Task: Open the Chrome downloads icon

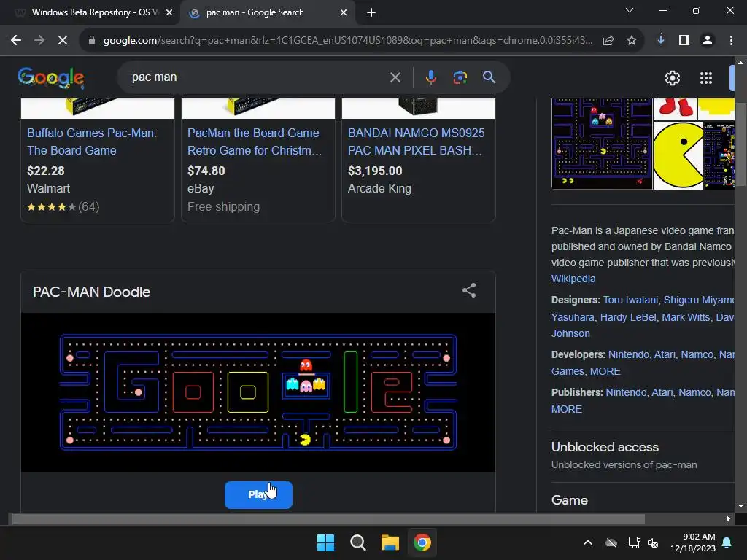Action: tap(661, 41)
